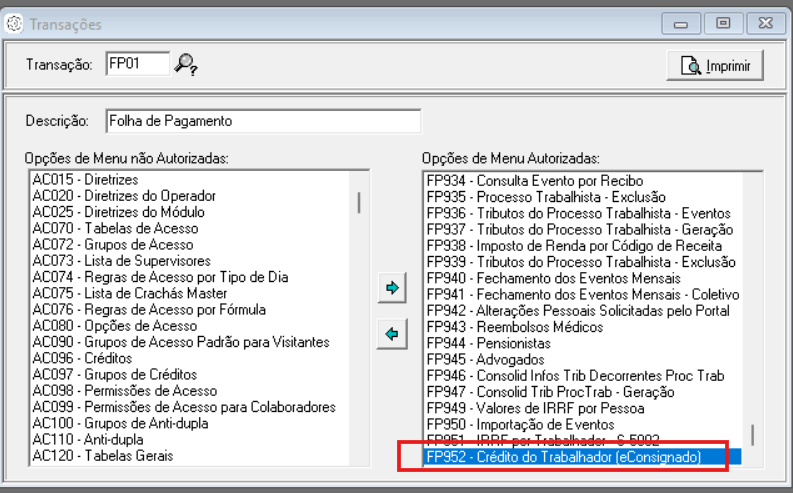Grab the authorized list scrollbar thumb
Image resolution: width=793 pixels, height=493 pixels.
click(753, 435)
